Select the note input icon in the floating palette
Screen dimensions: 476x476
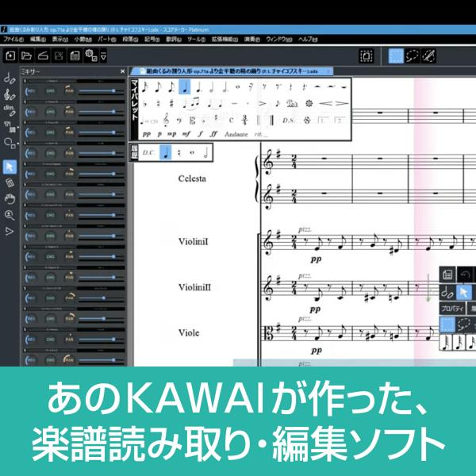tap(447, 293)
